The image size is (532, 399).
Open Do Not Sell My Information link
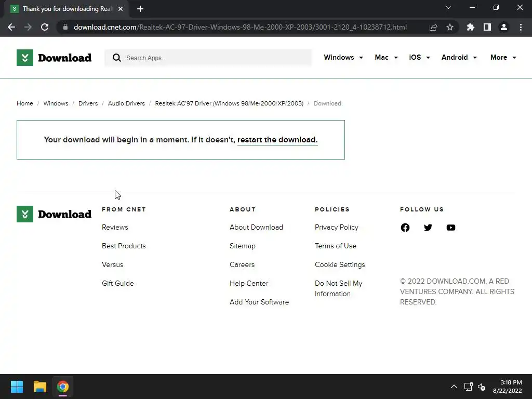pyautogui.click(x=338, y=288)
